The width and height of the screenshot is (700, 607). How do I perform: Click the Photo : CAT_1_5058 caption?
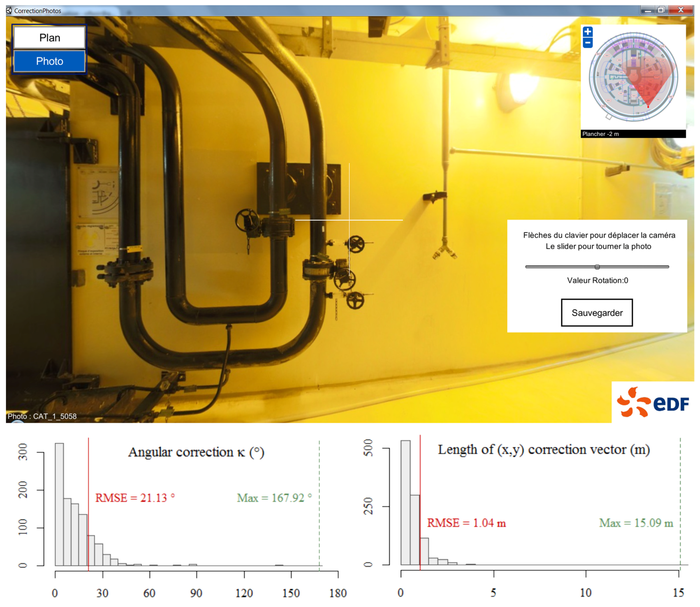(42, 416)
